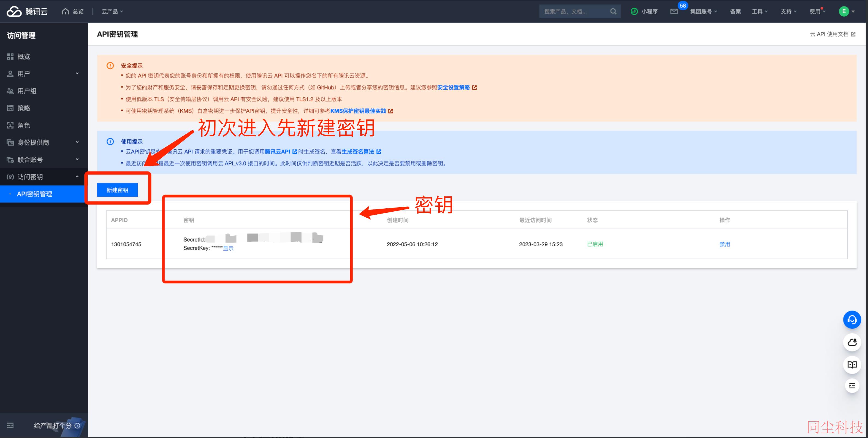Open 备案 in top navigation
868x438 pixels.
(735, 11)
